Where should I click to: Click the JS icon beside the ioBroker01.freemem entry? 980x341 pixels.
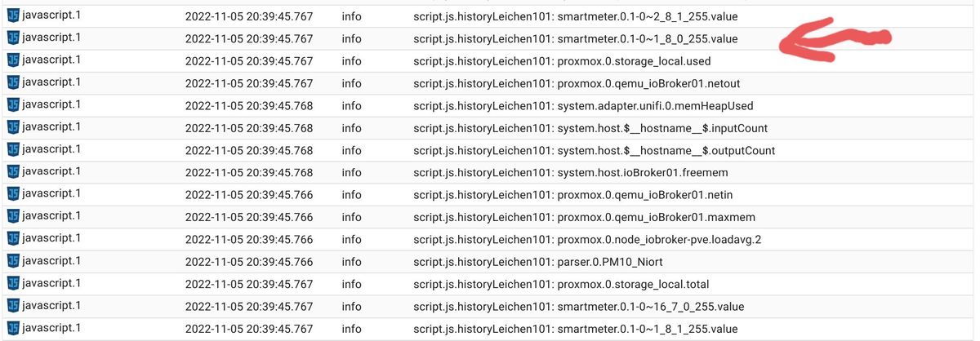point(13,172)
